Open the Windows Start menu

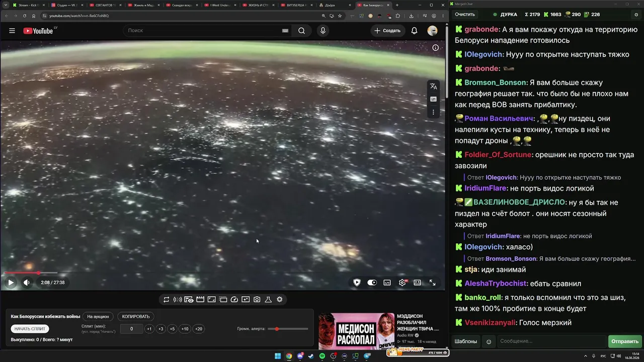[x=278, y=356]
